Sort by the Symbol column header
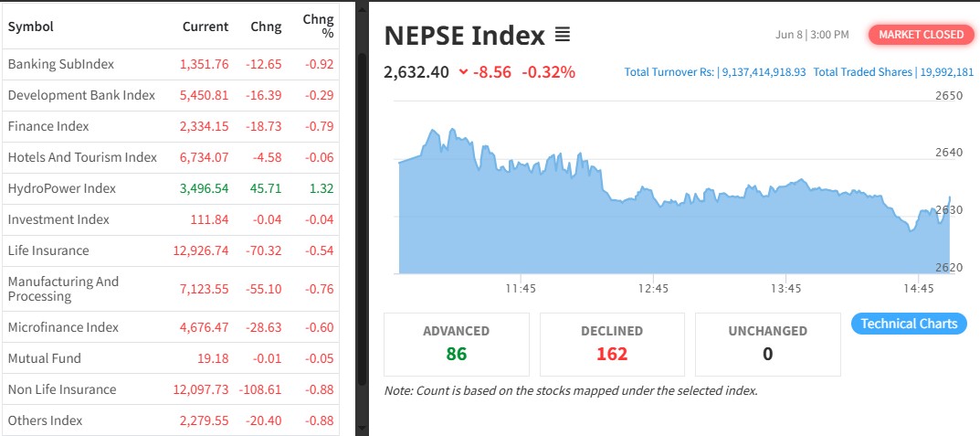This screenshot has width=980, height=436. click(x=31, y=27)
